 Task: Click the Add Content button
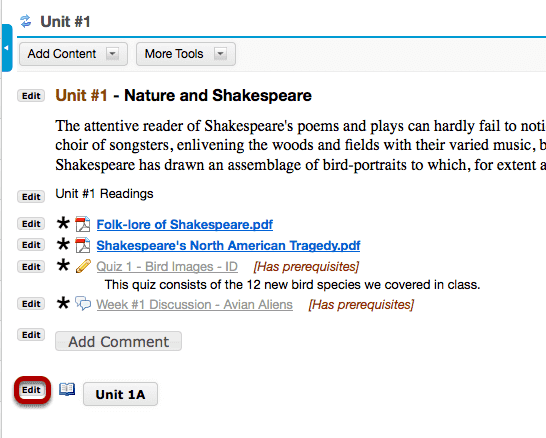[73, 54]
